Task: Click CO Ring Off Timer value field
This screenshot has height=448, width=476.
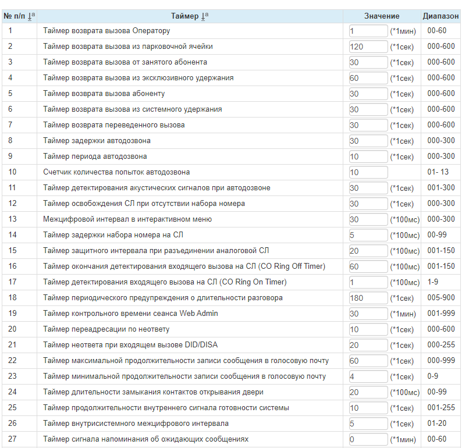Action: pos(368,266)
